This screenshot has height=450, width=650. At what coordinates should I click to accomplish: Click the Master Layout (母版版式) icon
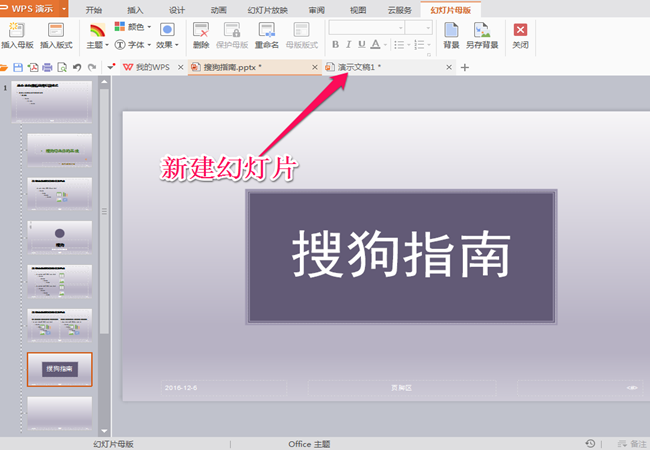pyautogui.click(x=301, y=30)
